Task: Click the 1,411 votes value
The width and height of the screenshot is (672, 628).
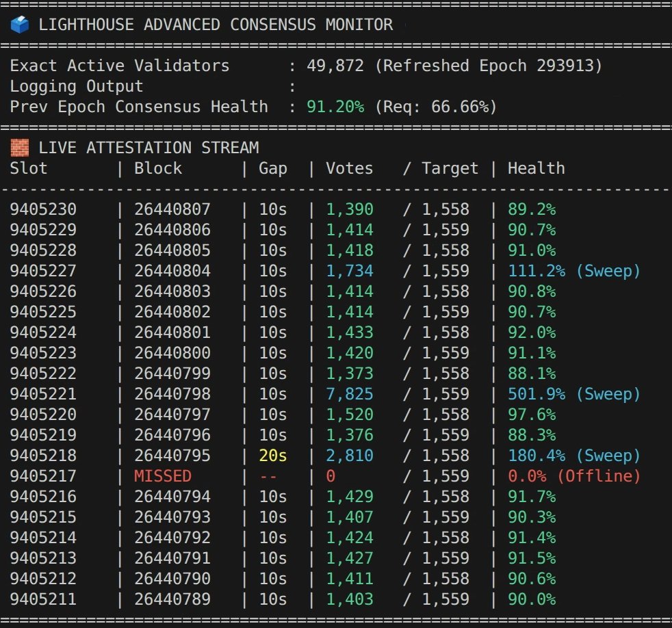Action: (349, 579)
